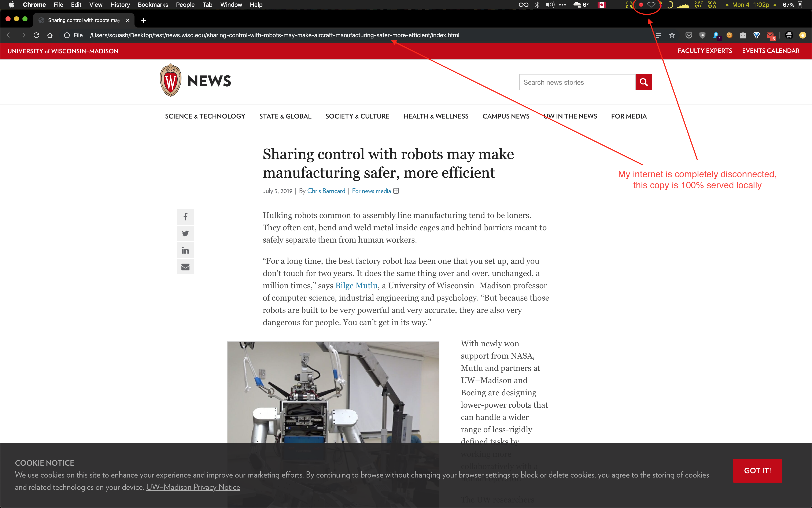Go to State & Global section

(285, 116)
